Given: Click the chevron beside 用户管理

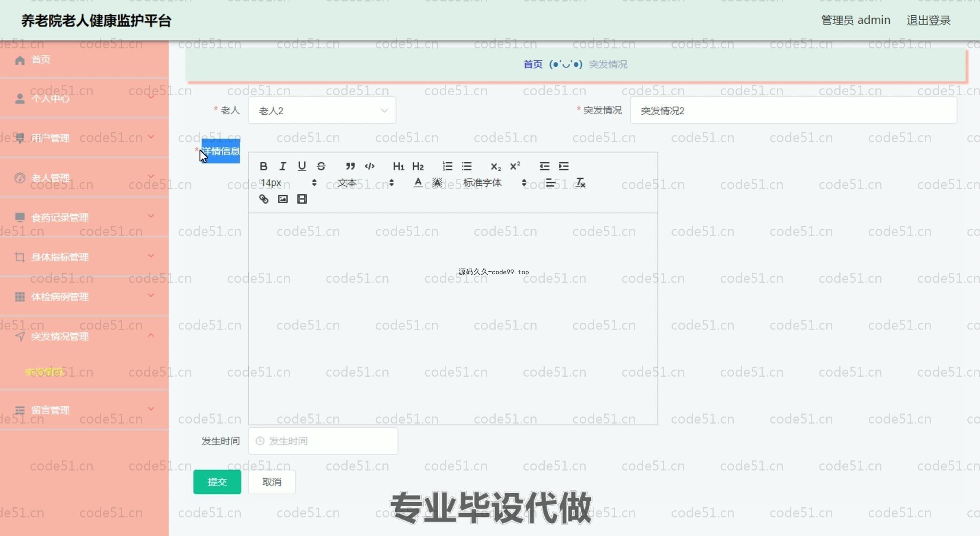Looking at the screenshot, I should click(151, 137).
